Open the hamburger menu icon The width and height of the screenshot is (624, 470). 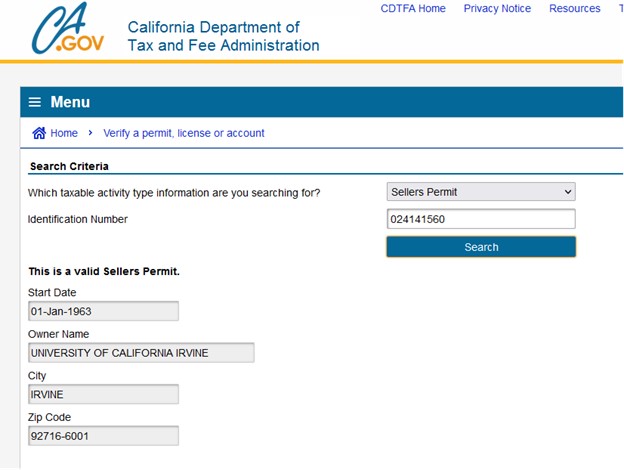point(35,102)
